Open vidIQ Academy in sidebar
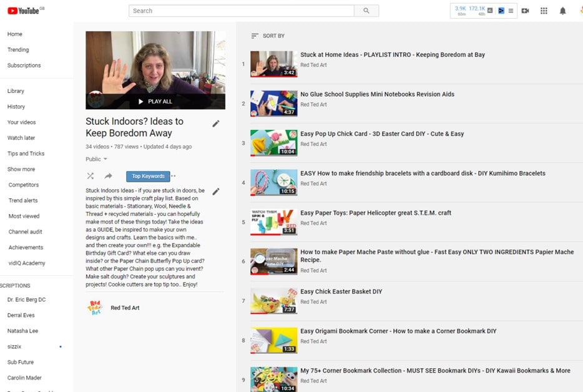The image size is (583, 392). click(27, 263)
